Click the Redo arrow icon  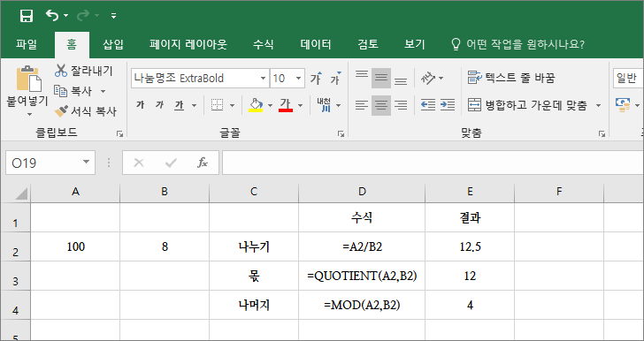click(x=83, y=16)
